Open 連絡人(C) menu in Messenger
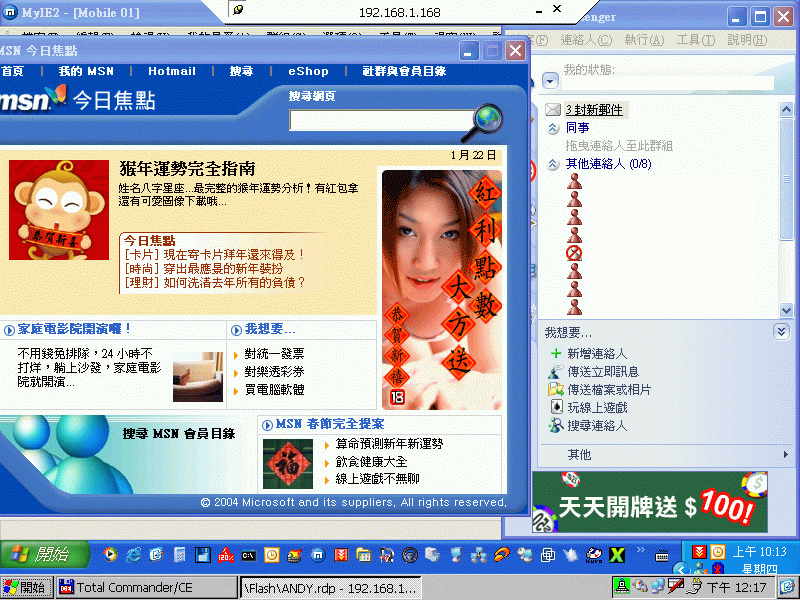 [x=586, y=40]
